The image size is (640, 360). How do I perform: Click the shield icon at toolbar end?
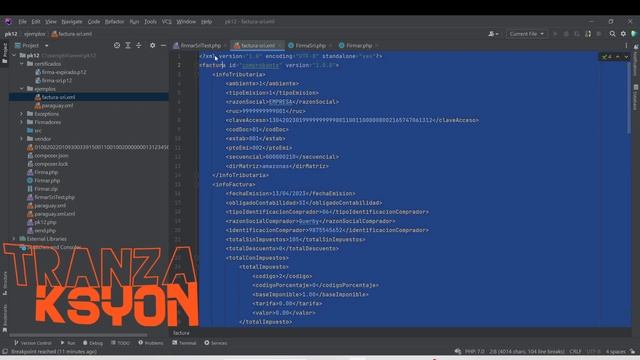click(x=634, y=34)
